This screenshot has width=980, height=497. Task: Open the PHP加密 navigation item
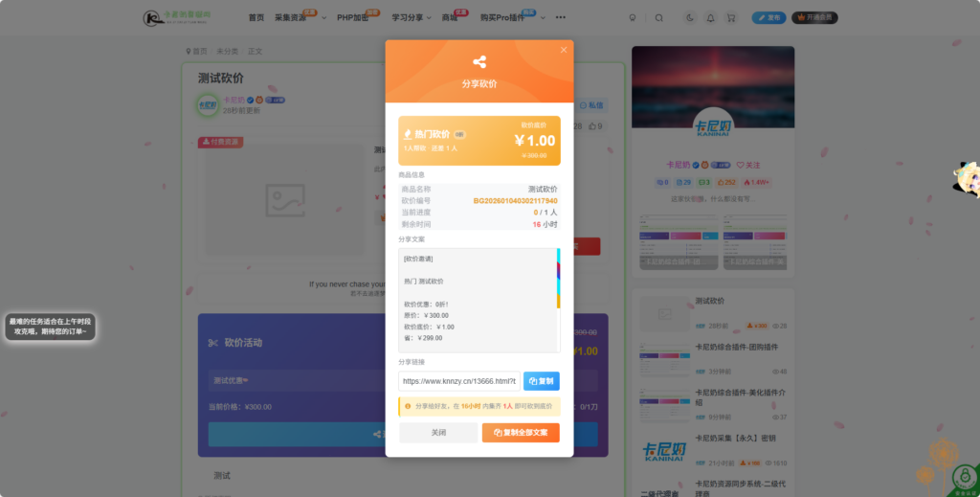[x=353, y=17]
